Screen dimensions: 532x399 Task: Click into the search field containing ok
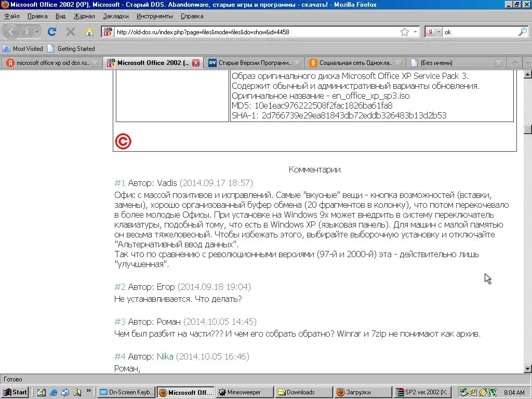(480, 32)
